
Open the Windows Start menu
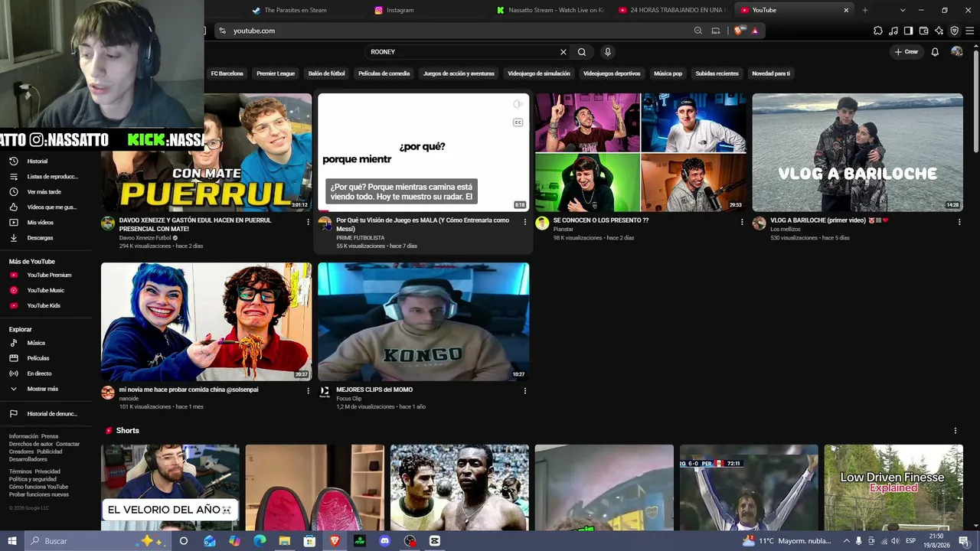tap(11, 541)
